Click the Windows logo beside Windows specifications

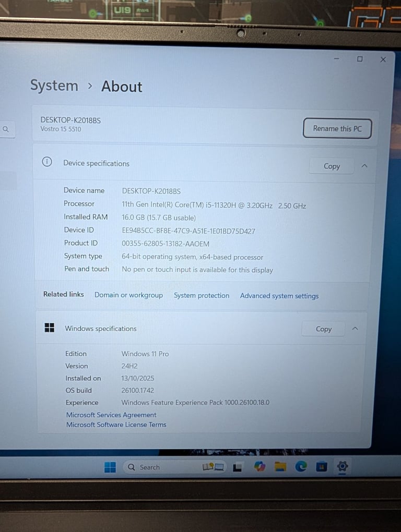click(x=50, y=328)
